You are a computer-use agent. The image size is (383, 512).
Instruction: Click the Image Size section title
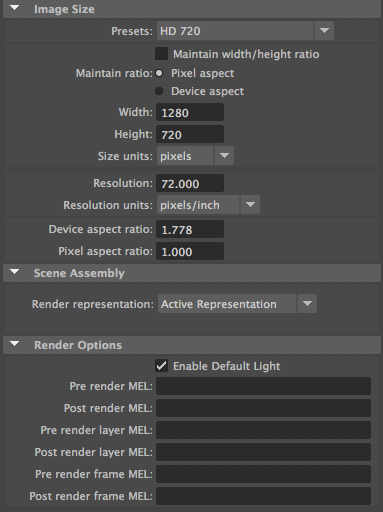point(64,9)
